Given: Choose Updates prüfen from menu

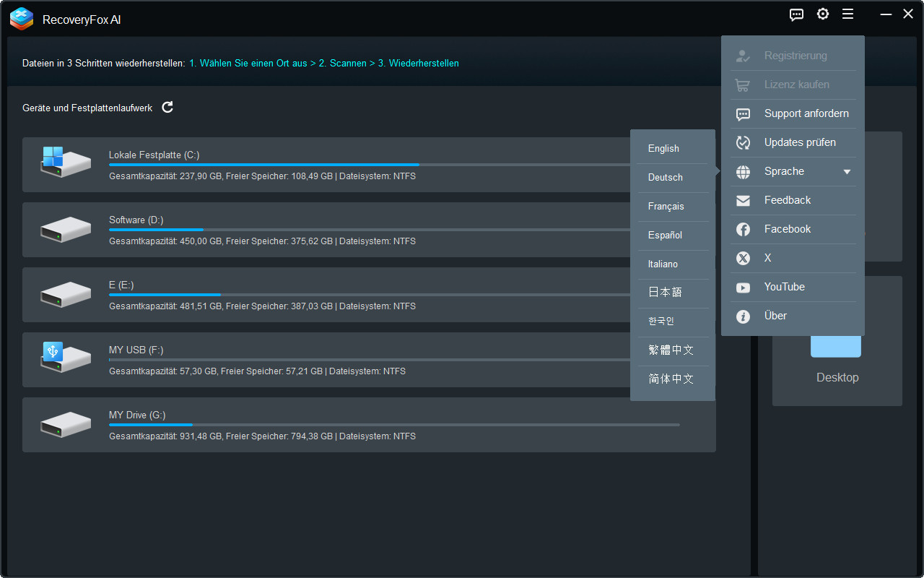Looking at the screenshot, I should point(793,142).
